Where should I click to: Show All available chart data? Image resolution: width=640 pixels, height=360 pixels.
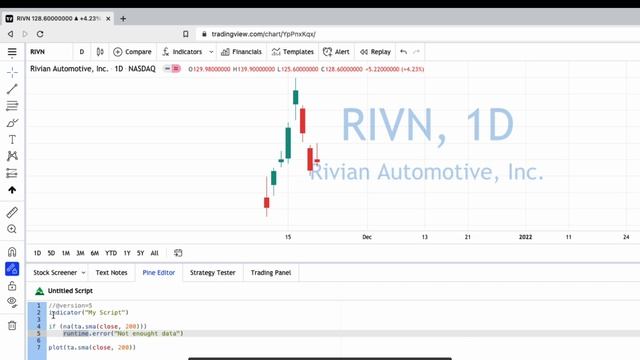[154, 253]
